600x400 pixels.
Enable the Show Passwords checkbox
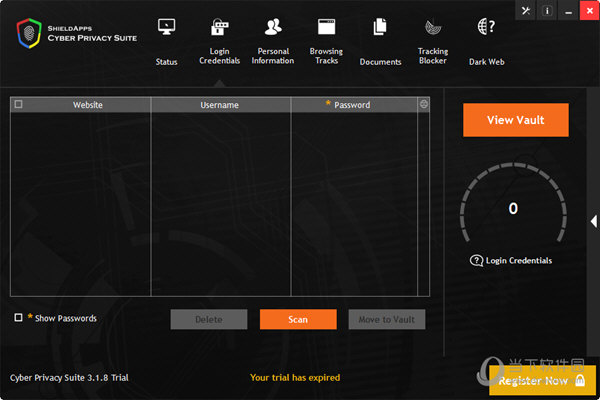point(18,317)
